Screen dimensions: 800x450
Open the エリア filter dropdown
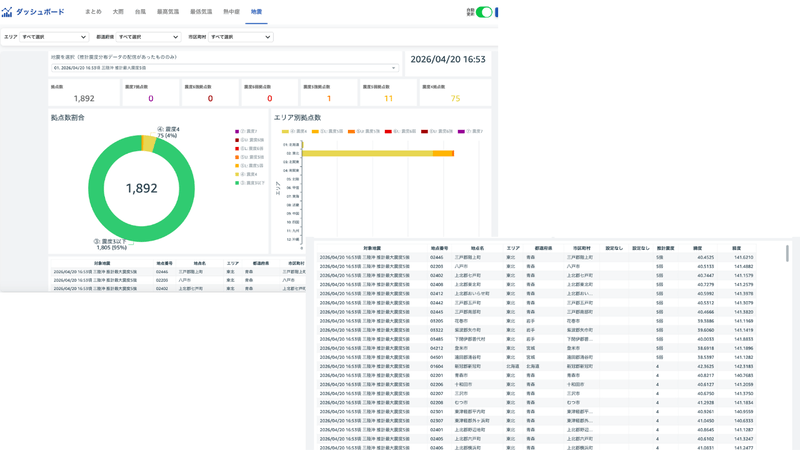[54, 37]
